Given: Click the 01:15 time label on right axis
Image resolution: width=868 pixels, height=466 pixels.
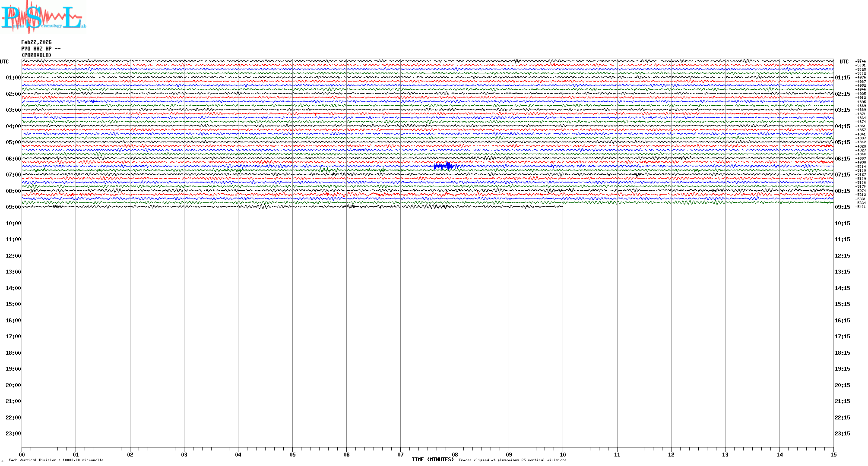Looking at the screenshot, I should click(842, 78).
